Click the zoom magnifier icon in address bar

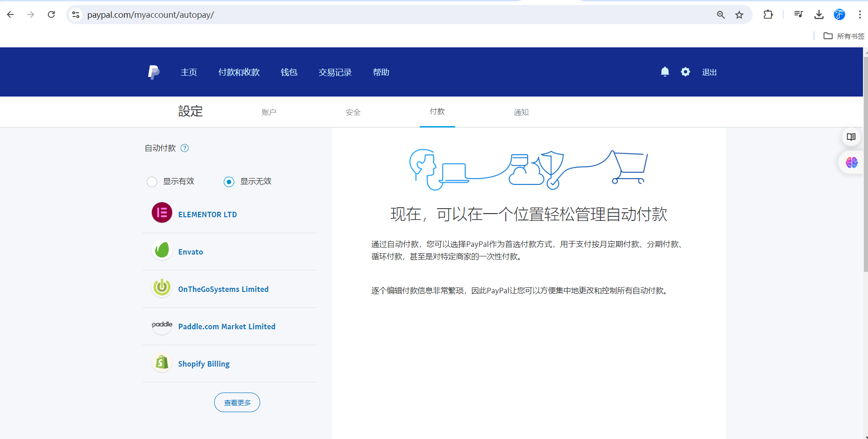click(x=721, y=15)
